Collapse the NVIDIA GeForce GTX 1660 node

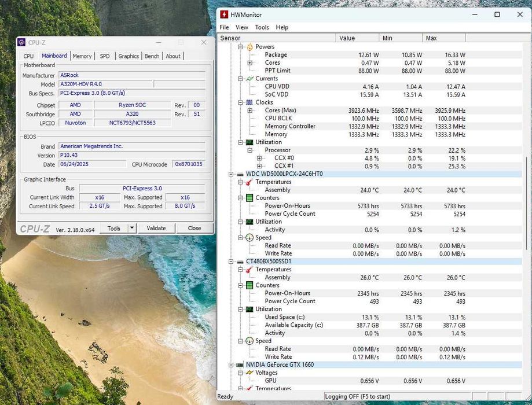231,365
